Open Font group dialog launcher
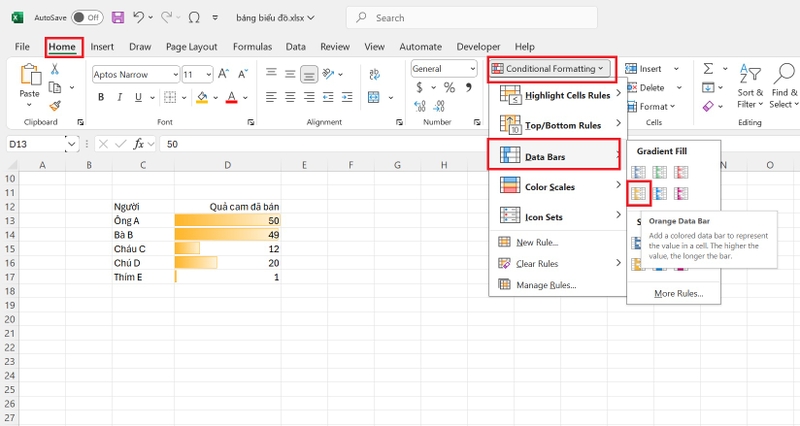Viewport: 800px width, 426px height. (x=251, y=122)
